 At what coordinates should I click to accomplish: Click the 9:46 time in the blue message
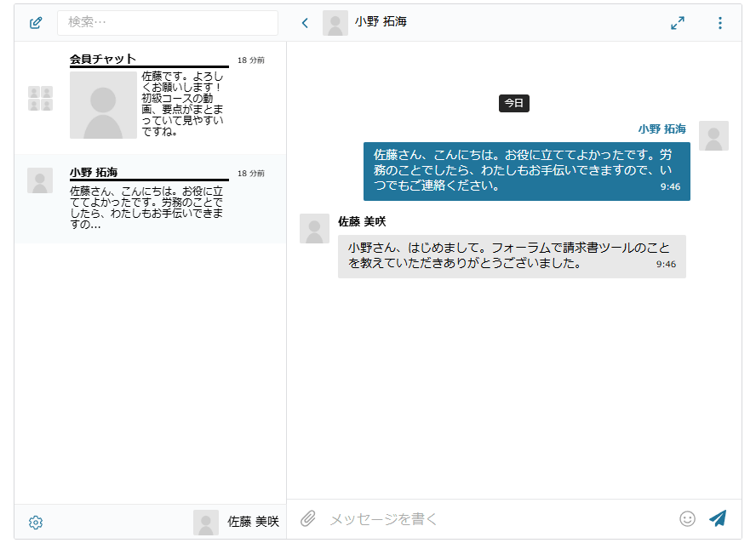pyautogui.click(x=670, y=187)
